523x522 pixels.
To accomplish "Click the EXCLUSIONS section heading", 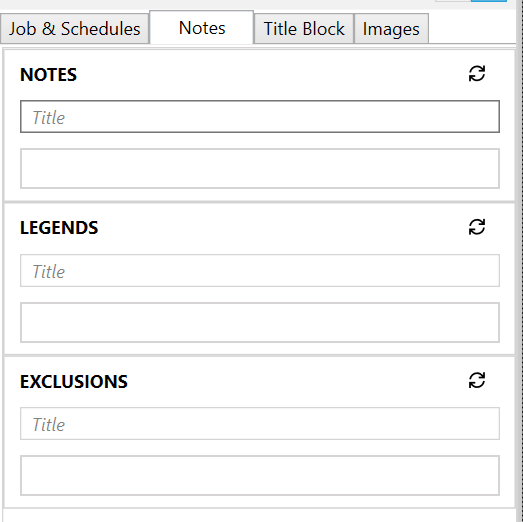I will point(74,381).
